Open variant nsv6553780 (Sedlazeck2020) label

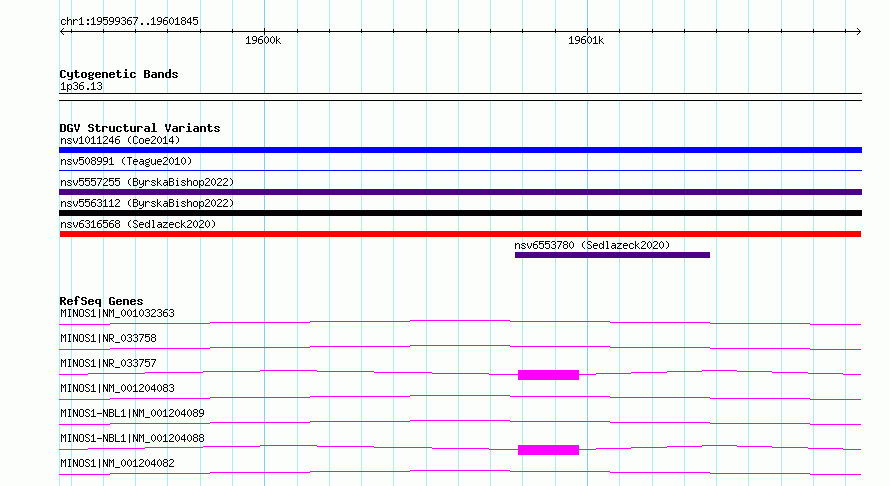coord(592,245)
